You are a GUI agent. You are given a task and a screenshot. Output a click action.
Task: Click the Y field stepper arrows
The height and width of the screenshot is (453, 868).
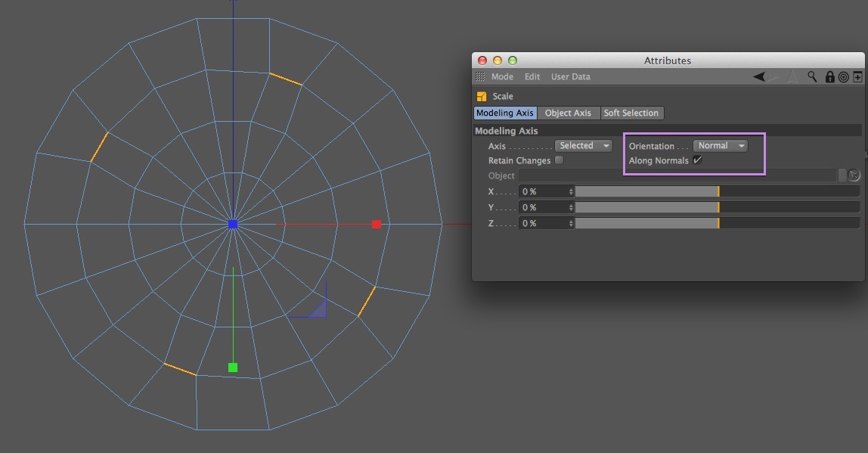pyautogui.click(x=571, y=207)
